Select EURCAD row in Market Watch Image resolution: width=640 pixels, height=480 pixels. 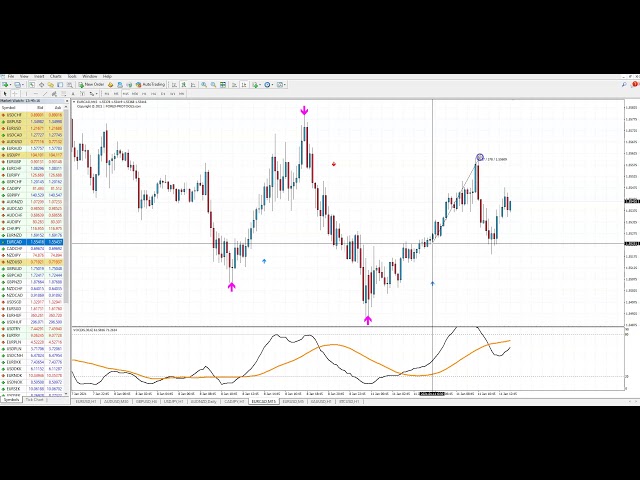point(14,242)
